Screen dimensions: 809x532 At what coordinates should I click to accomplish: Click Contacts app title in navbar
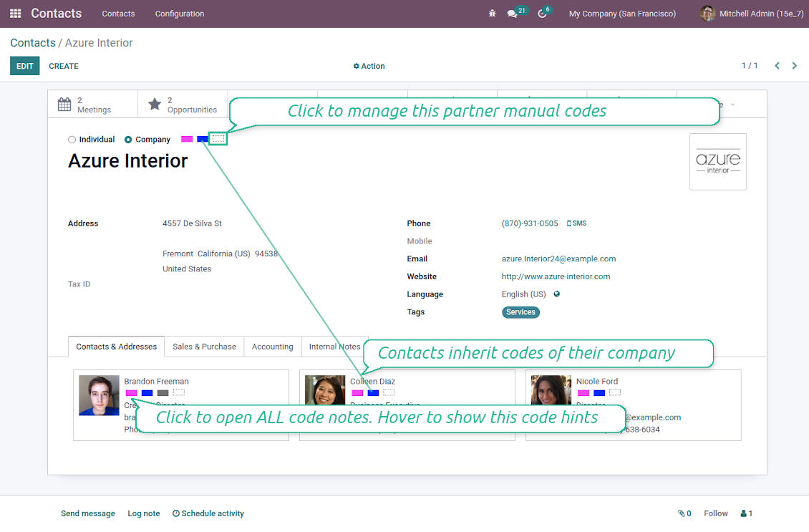[57, 14]
